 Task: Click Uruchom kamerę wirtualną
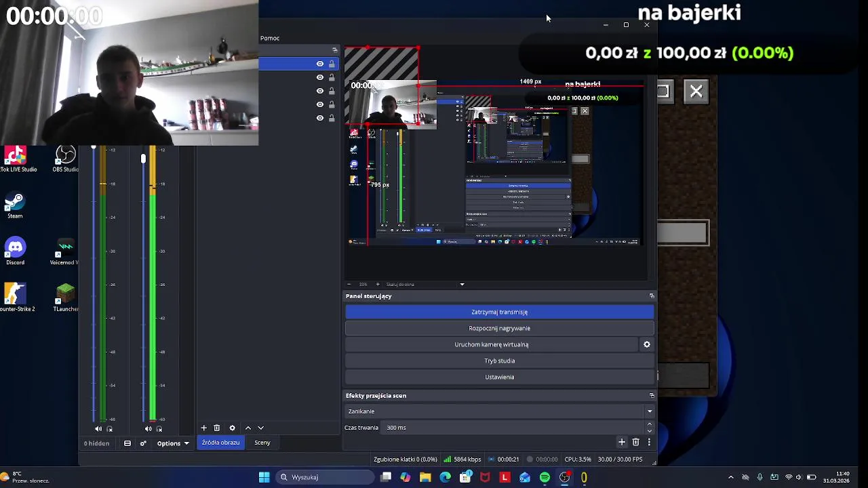point(492,344)
